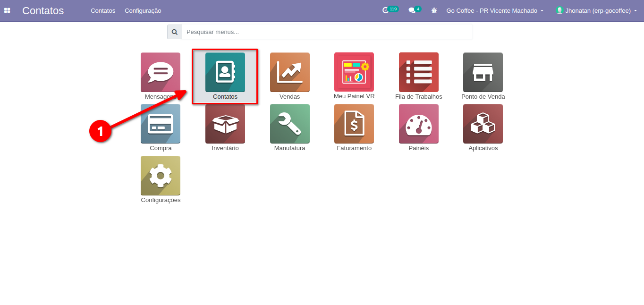This screenshot has width=644, height=305.
Task: Launch the Ponto de Venda app
Action: 483,72
